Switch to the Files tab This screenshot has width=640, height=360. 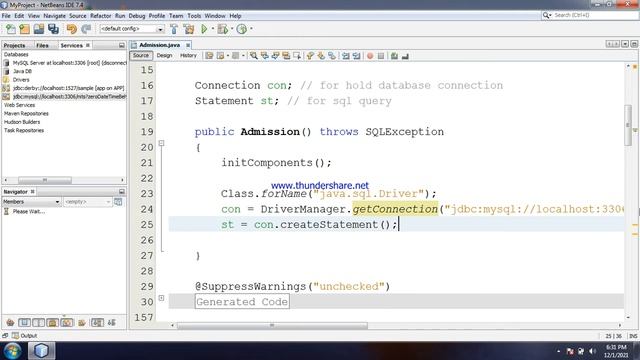point(42,45)
